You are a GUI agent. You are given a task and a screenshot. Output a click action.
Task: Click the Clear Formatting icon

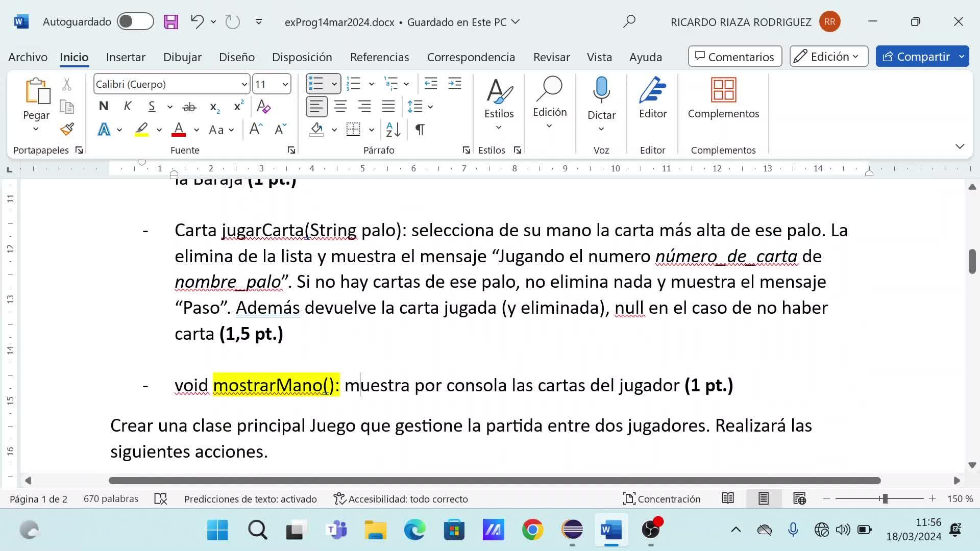click(x=263, y=107)
